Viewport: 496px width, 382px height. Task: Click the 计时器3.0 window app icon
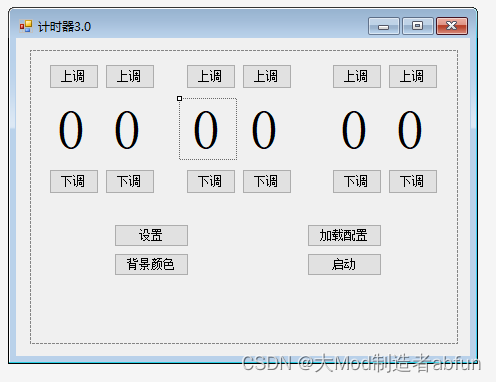26,26
